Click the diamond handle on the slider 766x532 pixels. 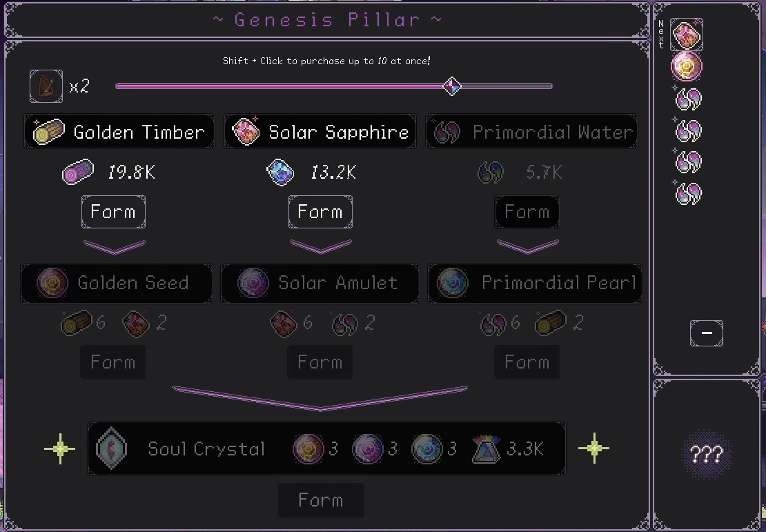(x=452, y=86)
